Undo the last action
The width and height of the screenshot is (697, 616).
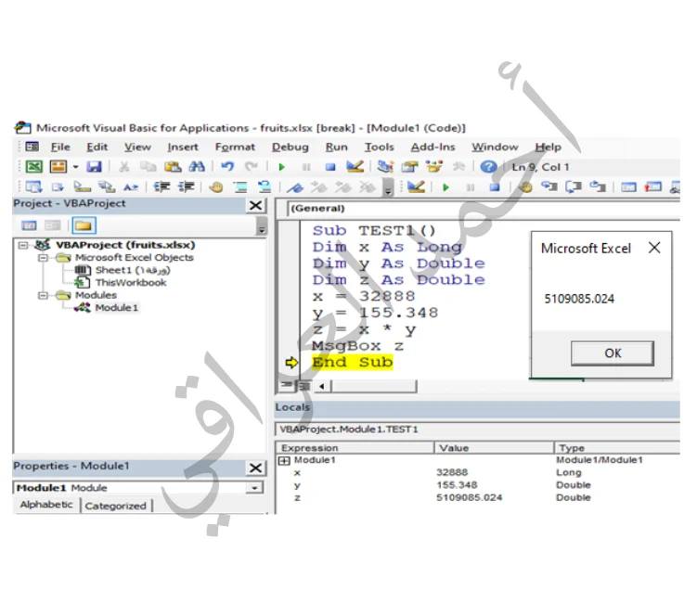[x=227, y=167]
